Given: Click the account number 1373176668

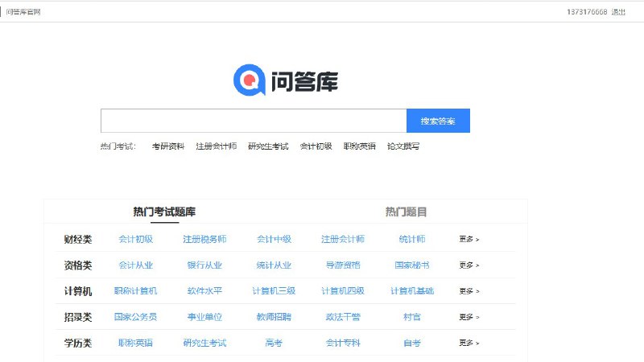Looking at the screenshot, I should click(587, 12).
